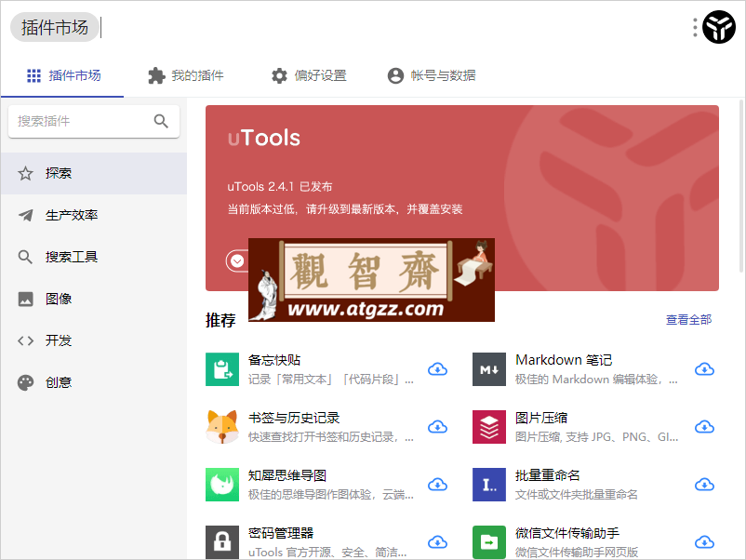Open the 书签与历史记录 fox icon
Image resolution: width=746 pixels, height=560 pixels.
(222, 427)
